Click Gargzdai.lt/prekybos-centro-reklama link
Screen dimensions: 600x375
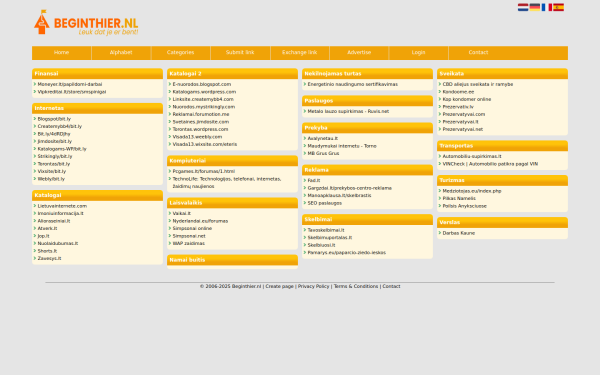[349, 188]
